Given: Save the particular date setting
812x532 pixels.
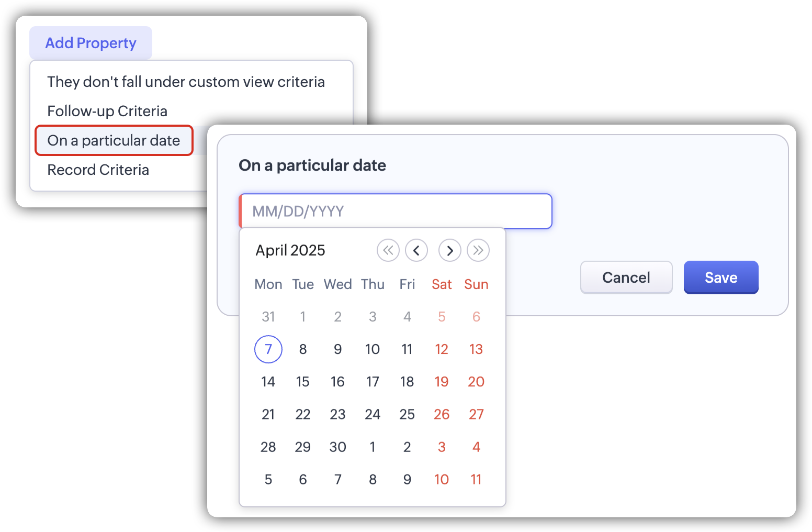Looking at the screenshot, I should pos(720,278).
